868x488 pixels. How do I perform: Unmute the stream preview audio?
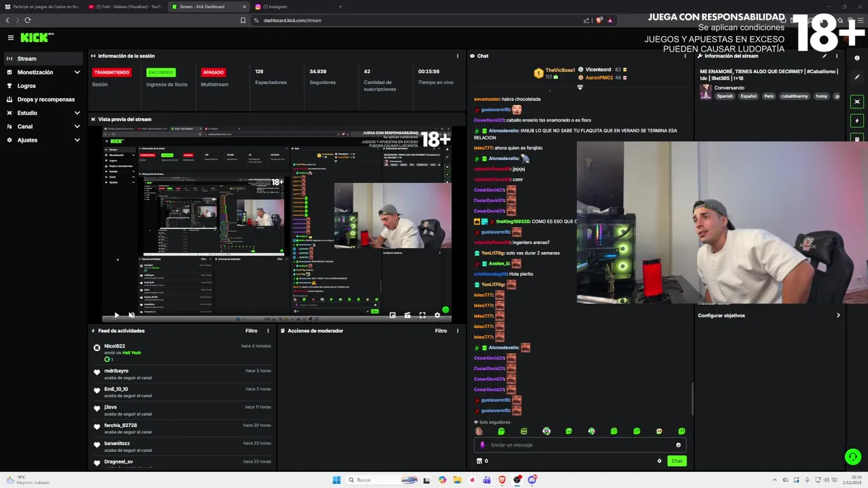[132, 315]
